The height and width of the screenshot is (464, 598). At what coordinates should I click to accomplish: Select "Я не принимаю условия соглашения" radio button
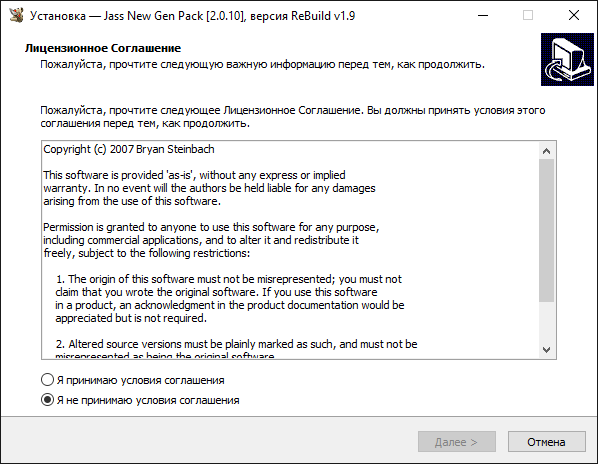click(47, 400)
